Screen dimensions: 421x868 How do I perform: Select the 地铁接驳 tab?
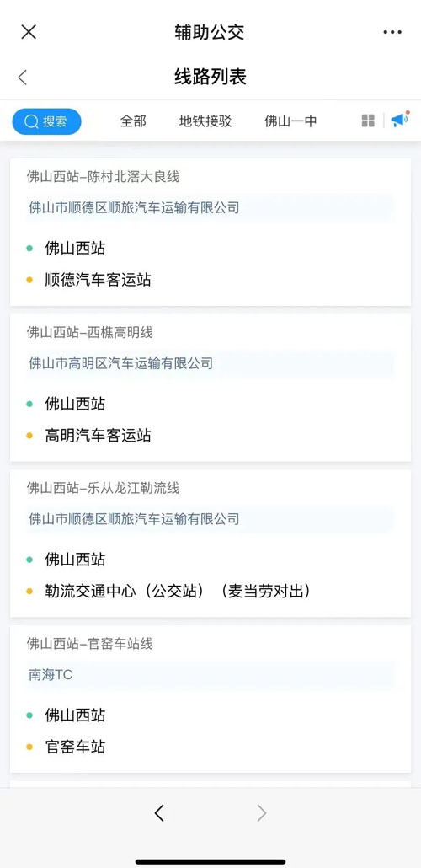tap(205, 121)
